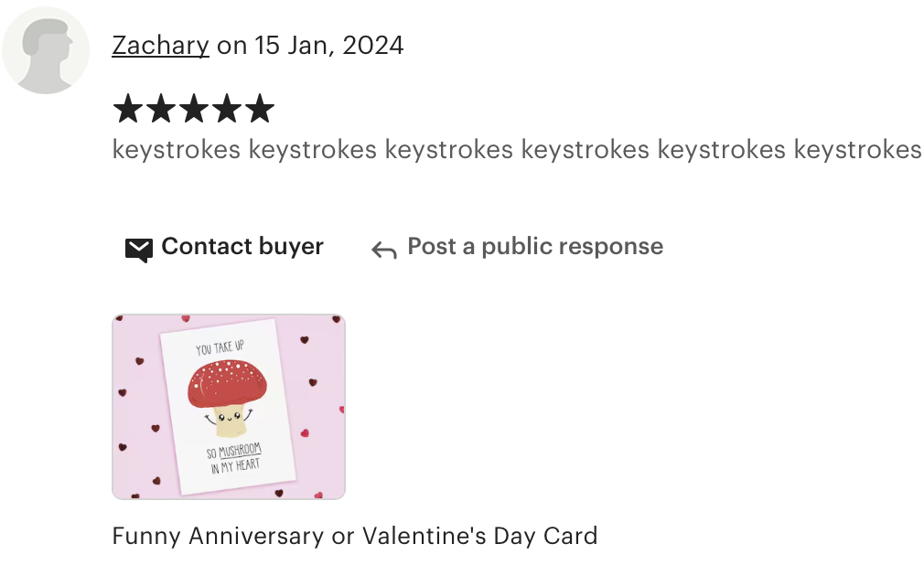Post a public response to review
The image size is (924, 576).
535,246
